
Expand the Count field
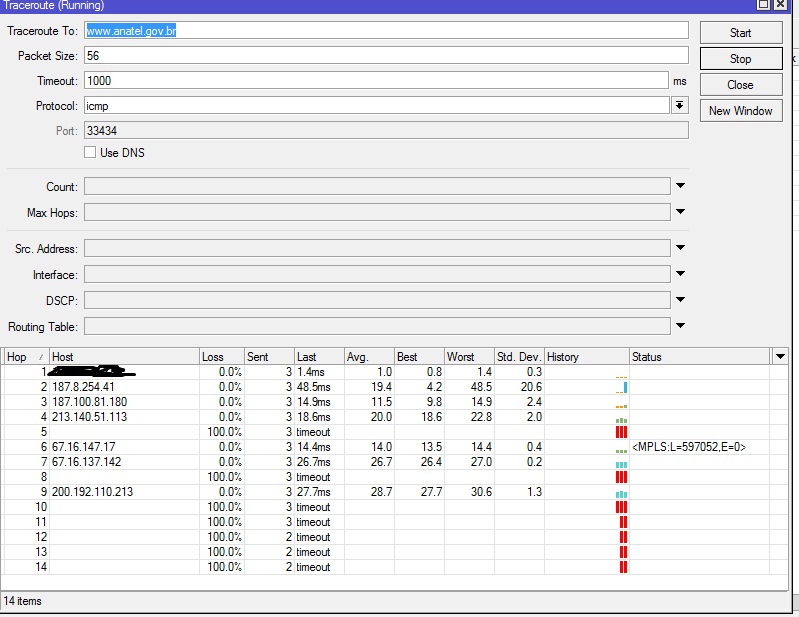(680, 186)
